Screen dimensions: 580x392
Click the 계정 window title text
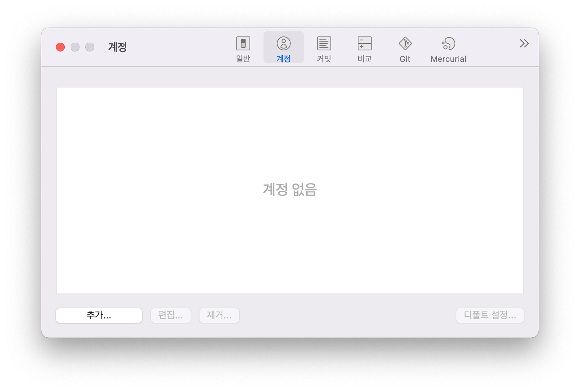pyautogui.click(x=117, y=47)
